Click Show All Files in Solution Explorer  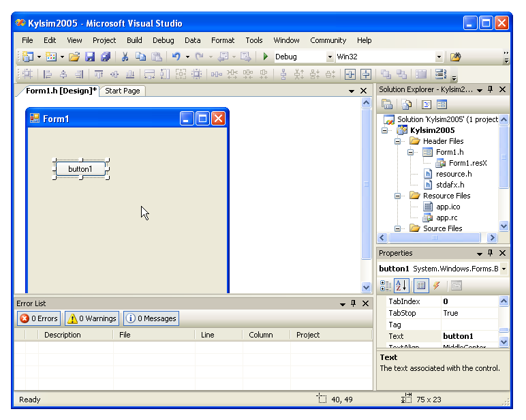407,105
